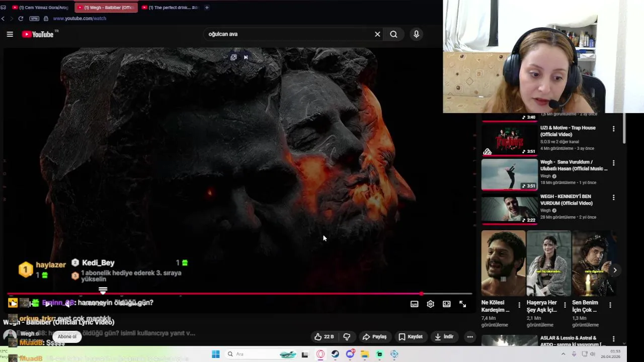Like the video with 22 B likes
This screenshot has width=644, height=362.
tap(324, 337)
